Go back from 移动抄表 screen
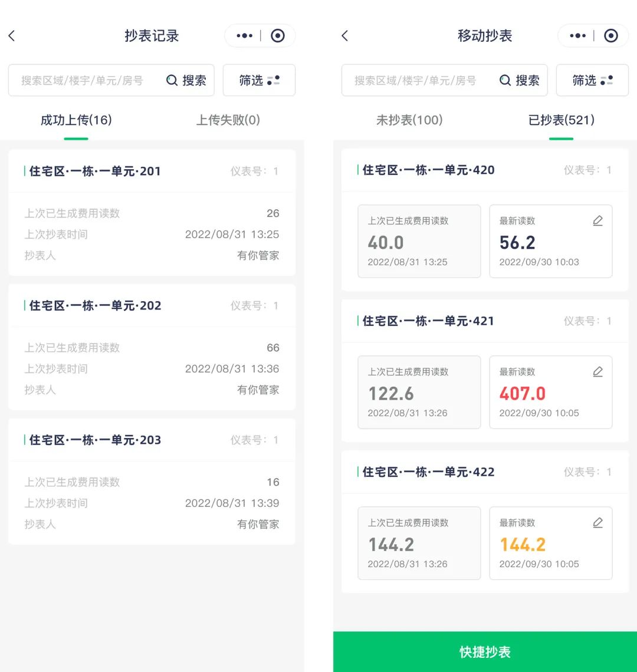Viewport: 637px width, 672px height. [x=345, y=36]
